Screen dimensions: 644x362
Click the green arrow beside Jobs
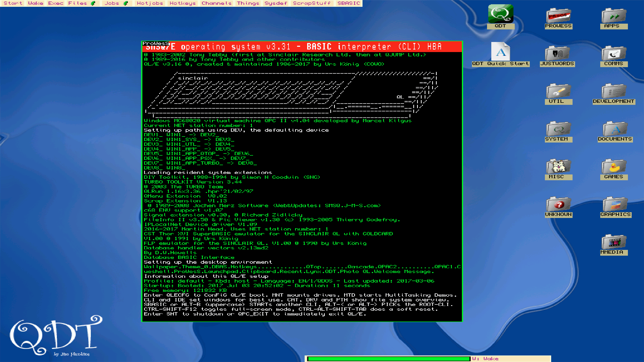(126, 3)
